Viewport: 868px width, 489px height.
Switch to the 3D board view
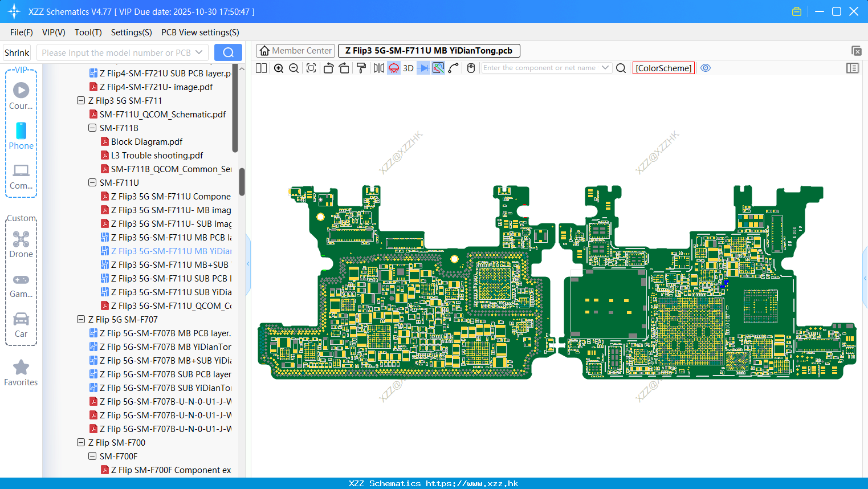point(408,68)
